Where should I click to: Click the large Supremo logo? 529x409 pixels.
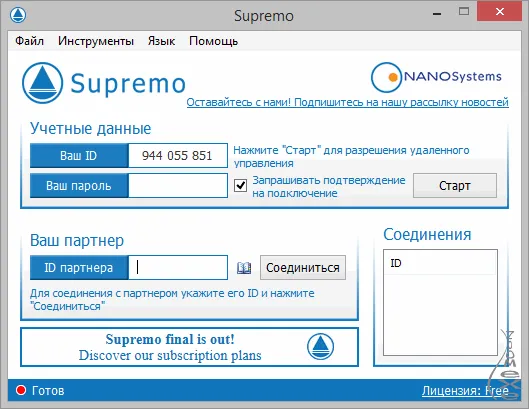[104, 83]
